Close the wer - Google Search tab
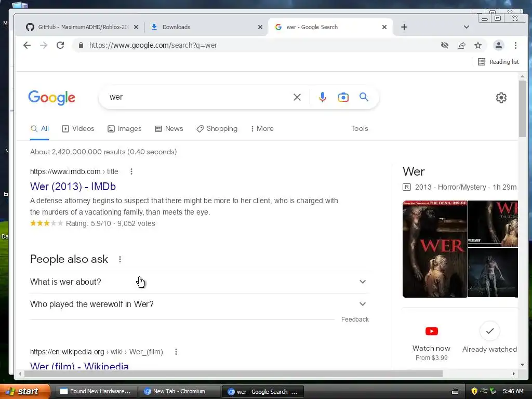 coord(384,27)
